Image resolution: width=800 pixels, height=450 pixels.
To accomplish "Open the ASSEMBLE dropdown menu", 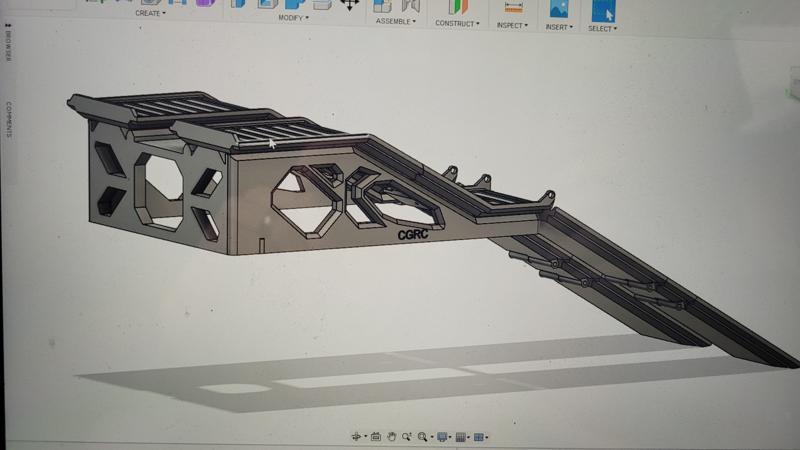I will (396, 21).
